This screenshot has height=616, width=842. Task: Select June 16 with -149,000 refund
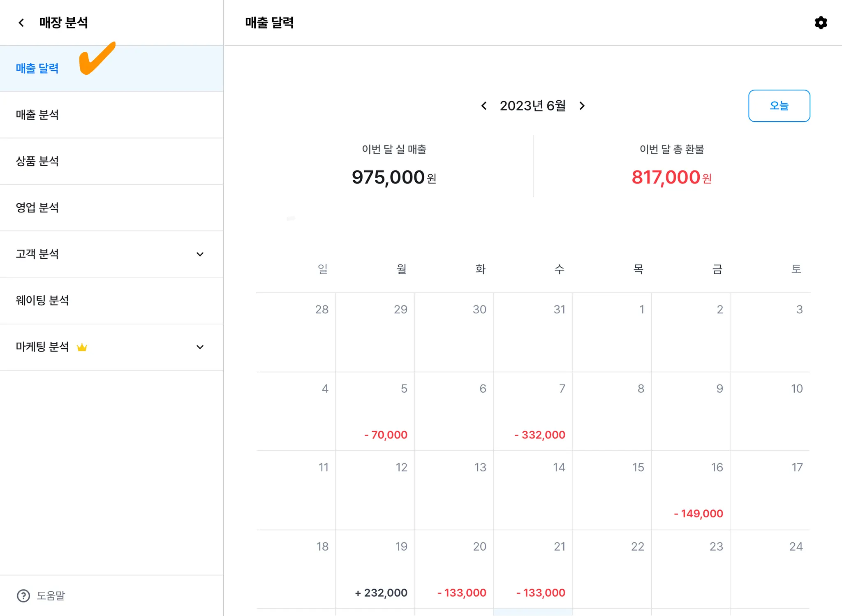tap(691, 491)
